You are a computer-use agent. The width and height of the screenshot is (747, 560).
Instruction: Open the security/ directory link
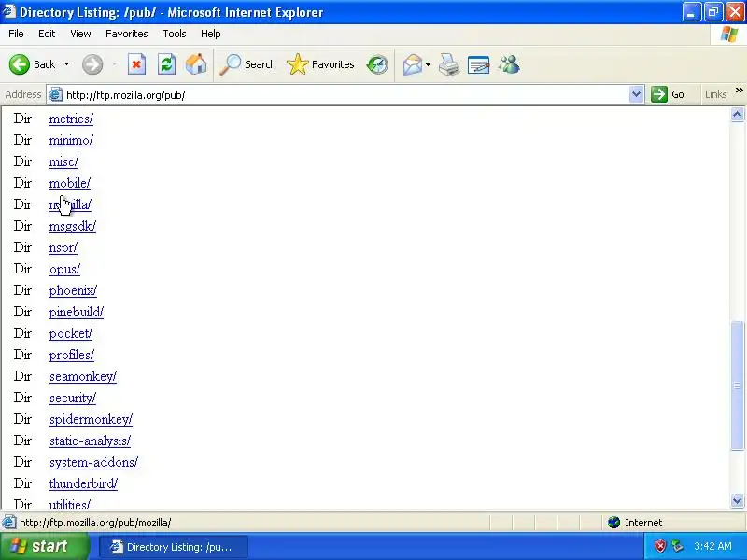point(73,398)
